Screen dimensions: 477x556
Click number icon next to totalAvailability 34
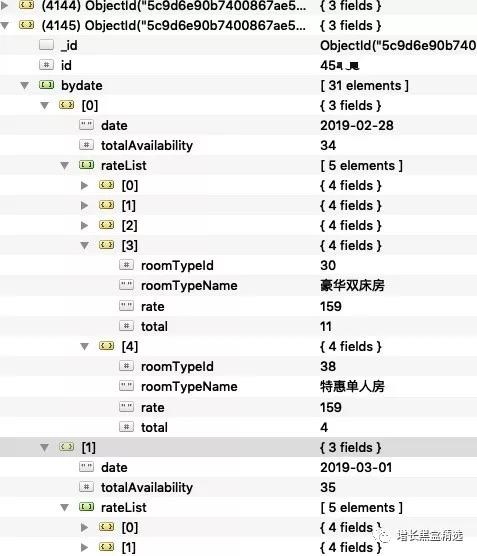87,145
